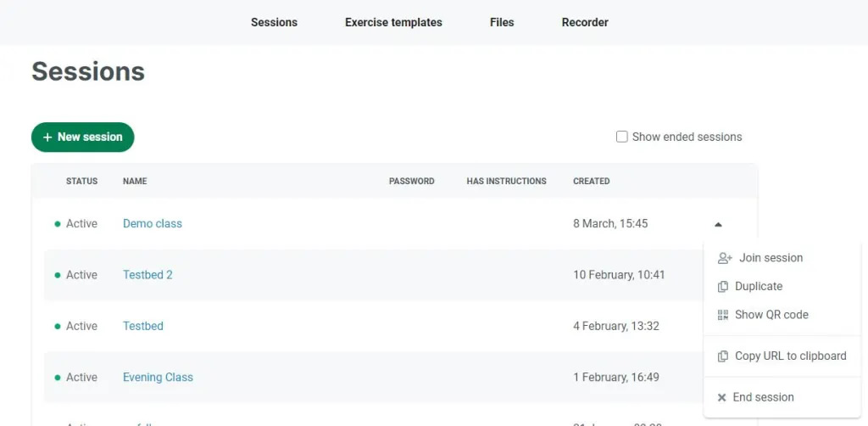Collapse the Demo class actions dropdown arrow

718,225
